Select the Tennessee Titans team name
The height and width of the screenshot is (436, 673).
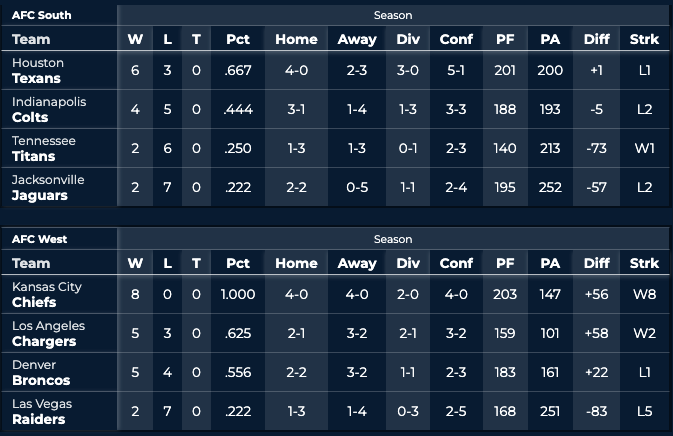(x=44, y=148)
